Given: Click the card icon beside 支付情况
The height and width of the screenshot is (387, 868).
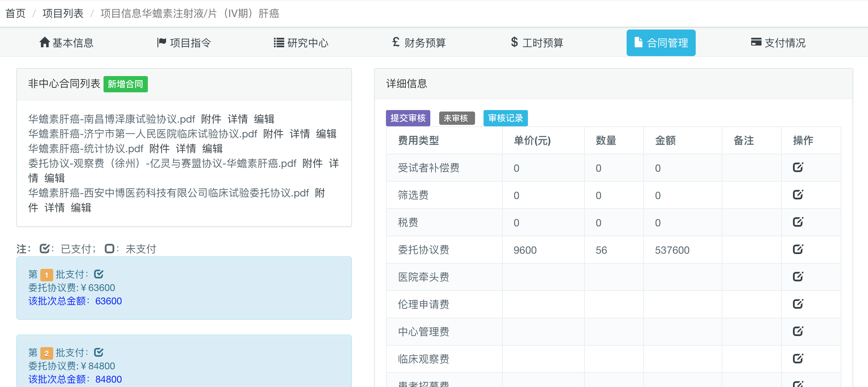Looking at the screenshot, I should [756, 42].
